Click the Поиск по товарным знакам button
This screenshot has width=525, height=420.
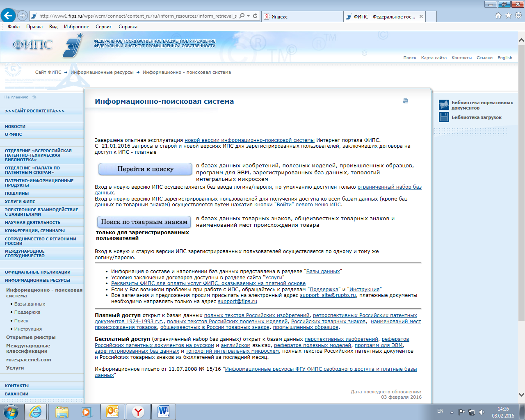(x=144, y=222)
